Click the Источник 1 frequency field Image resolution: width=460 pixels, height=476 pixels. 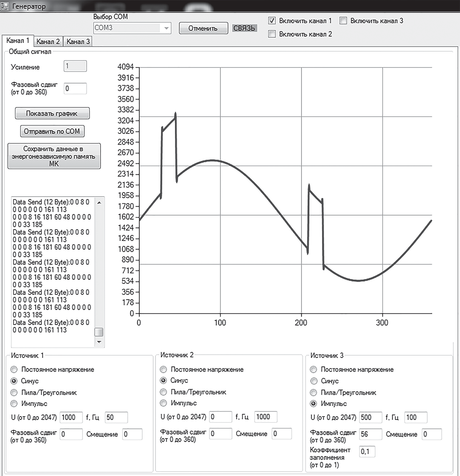[116, 417]
